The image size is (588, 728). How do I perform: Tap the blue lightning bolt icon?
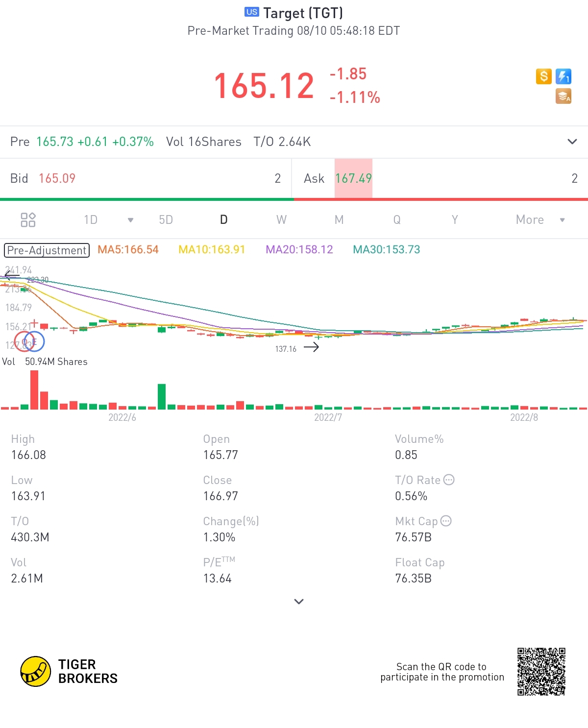[x=563, y=76]
